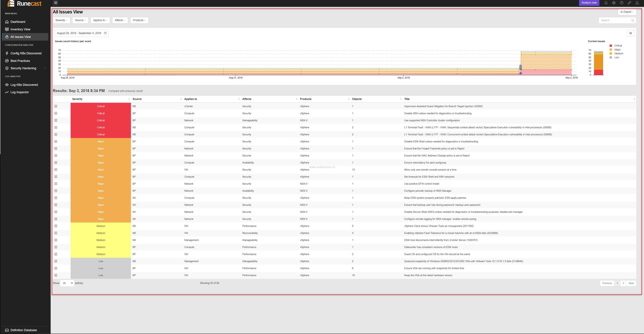This screenshot has width=644, height=334.
Task: Expand the Quiesced snapshots of Windows row
Action: [x=56, y=261]
